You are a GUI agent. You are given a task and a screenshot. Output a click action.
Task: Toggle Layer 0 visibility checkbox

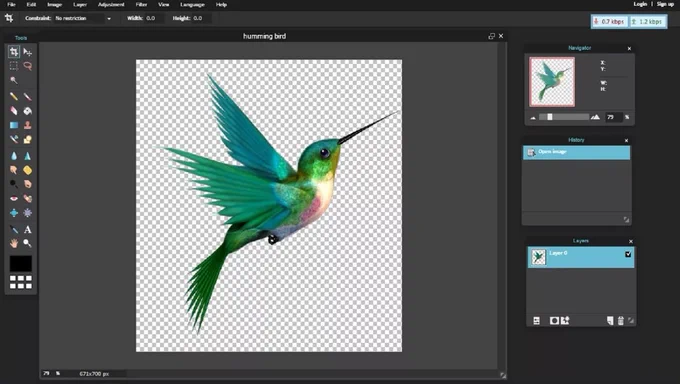628,254
